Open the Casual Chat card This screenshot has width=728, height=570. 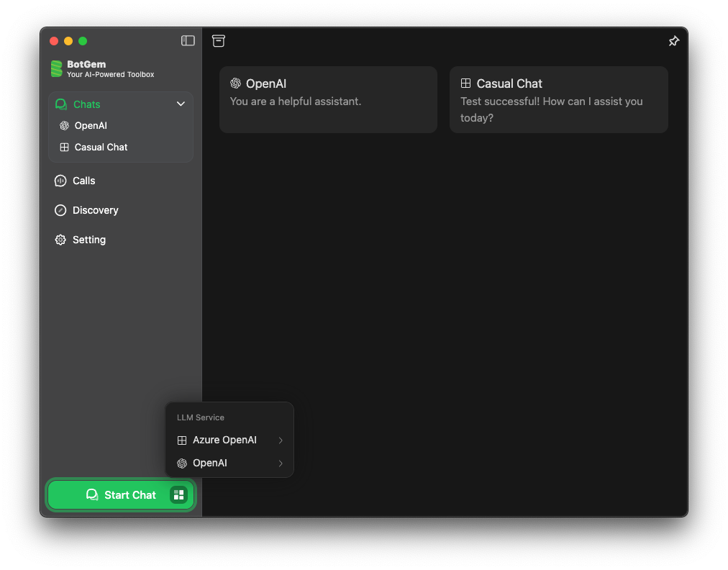point(558,99)
